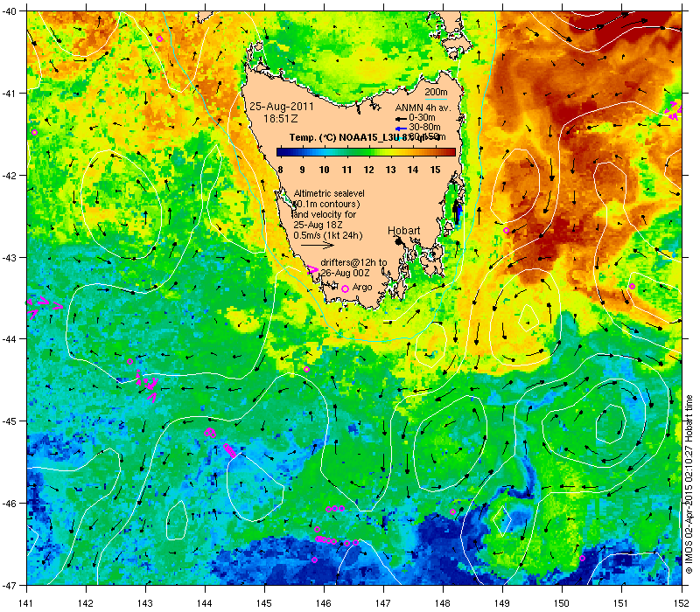Click the Argo float marker near 150.3°E, 46.7°S
Viewport: 700px width, 612px height.
pyautogui.click(x=582, y=559)
